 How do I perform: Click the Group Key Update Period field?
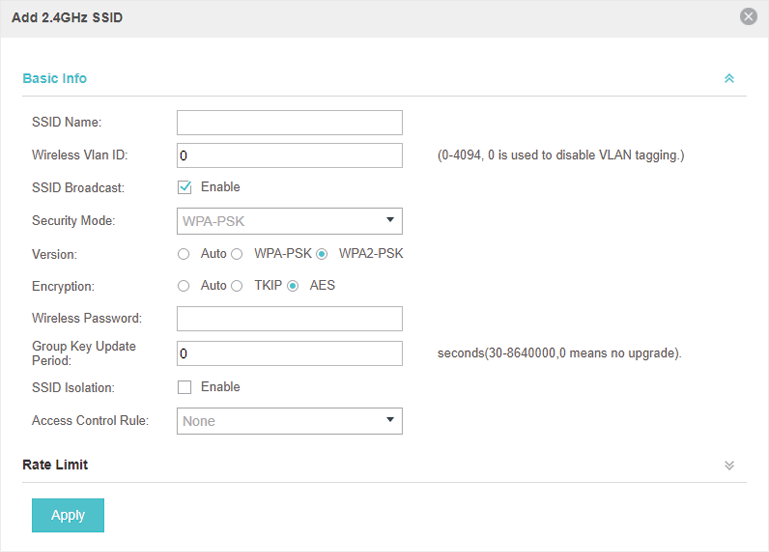click(290, 353)
